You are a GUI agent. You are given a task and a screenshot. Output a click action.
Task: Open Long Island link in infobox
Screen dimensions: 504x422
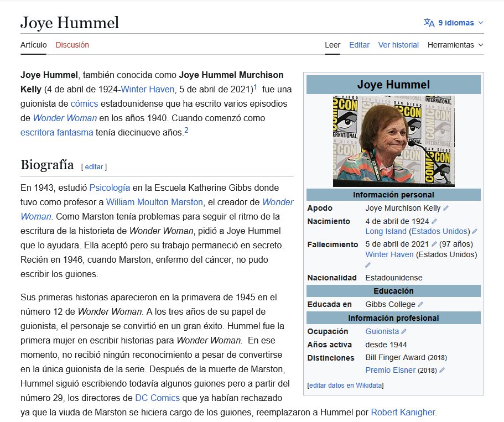[386, 231]
